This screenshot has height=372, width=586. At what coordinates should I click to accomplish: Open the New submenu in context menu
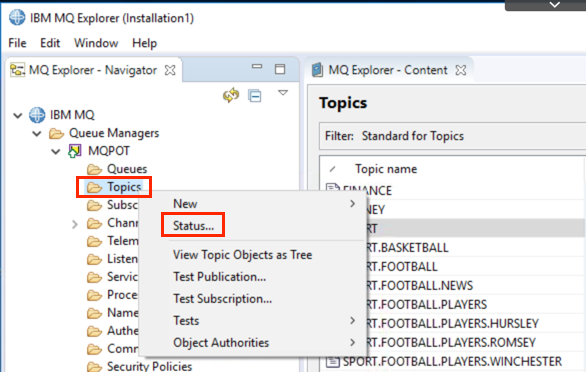[x=252, y=204]
